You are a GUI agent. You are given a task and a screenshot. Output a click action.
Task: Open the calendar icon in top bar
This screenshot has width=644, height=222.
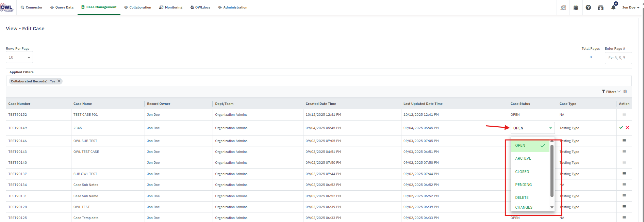click(x=576, y=7)
